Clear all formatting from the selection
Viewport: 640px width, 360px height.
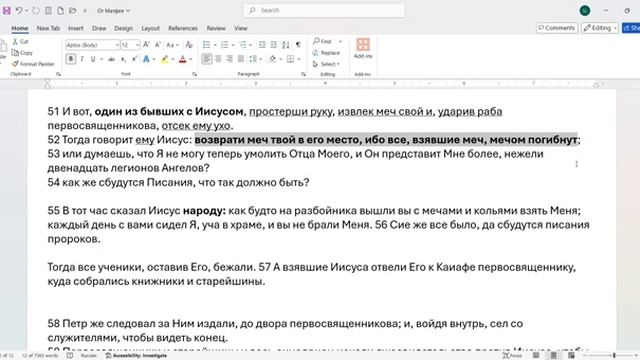pyautogui.click(x=189, y=45)
